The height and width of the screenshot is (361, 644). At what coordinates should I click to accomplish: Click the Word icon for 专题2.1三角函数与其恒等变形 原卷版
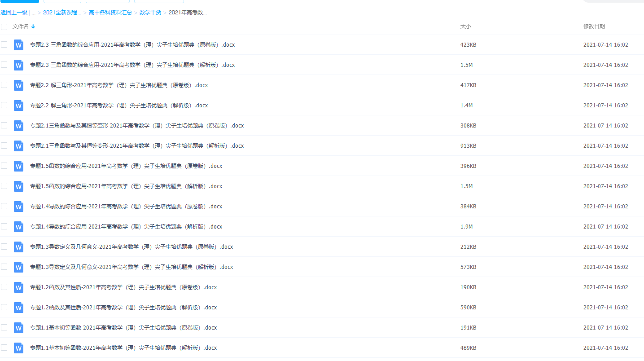[18, 126]
